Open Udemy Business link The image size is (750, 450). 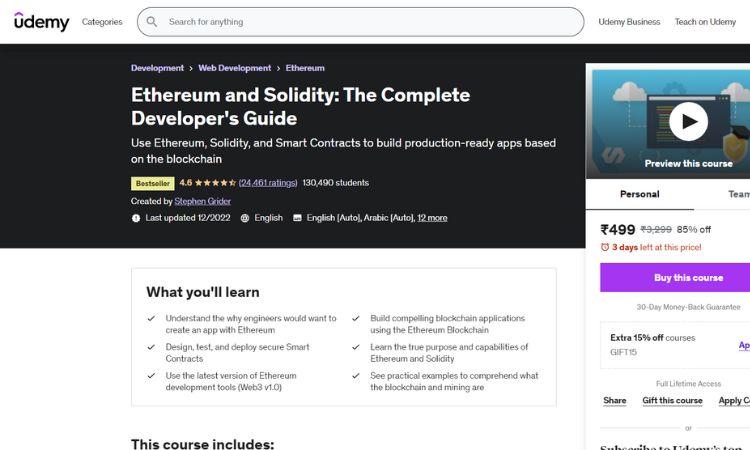[629, 22]
